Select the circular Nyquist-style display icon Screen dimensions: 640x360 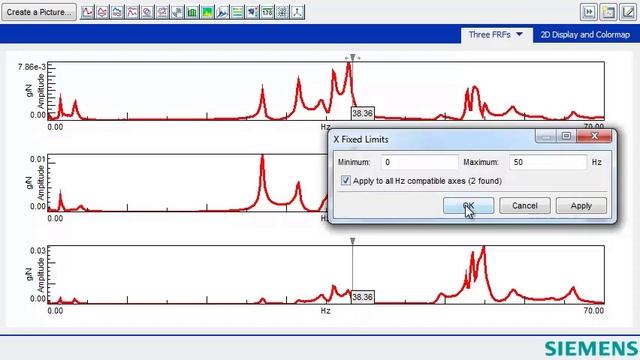click(147, 12)
